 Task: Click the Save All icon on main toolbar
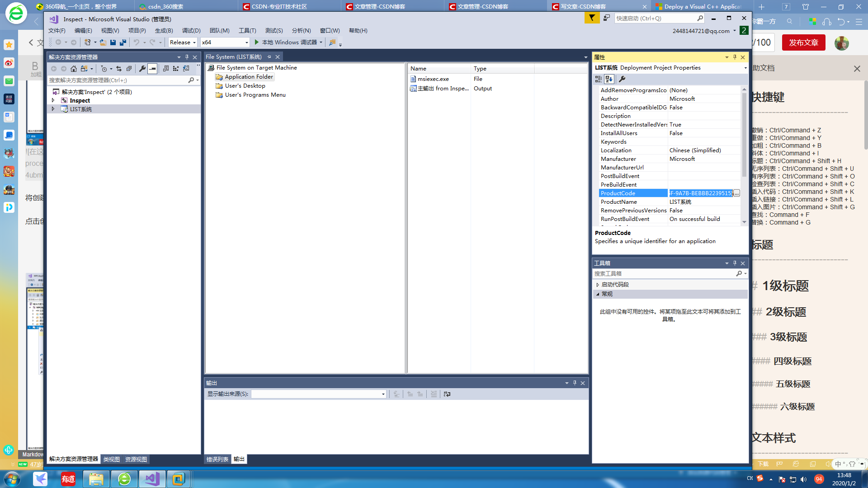(123, 42)
